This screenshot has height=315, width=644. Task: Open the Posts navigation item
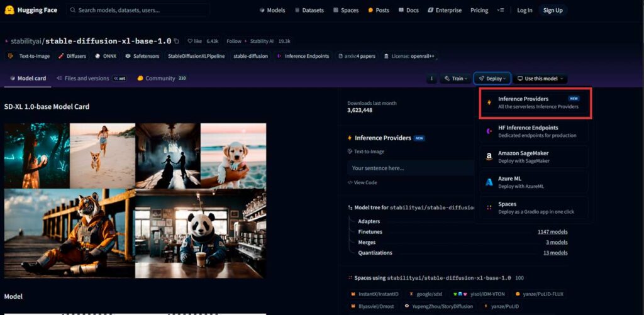[x=378, y=10]
